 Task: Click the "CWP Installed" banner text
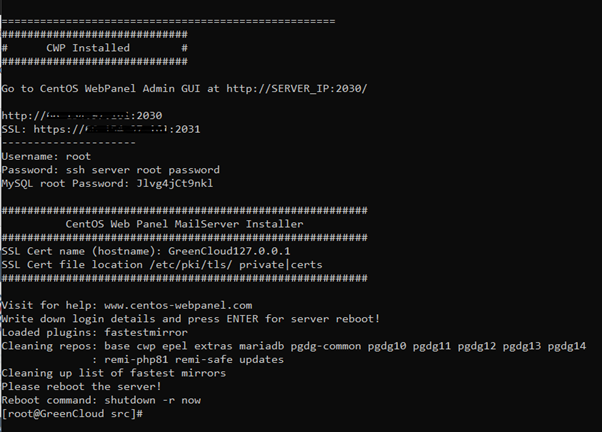click(88, 47)
